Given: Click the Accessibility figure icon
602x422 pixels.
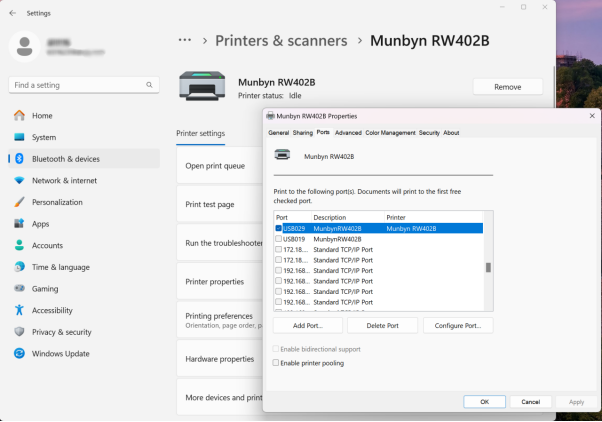Looking at the screenshot, I should click(19, 310).
